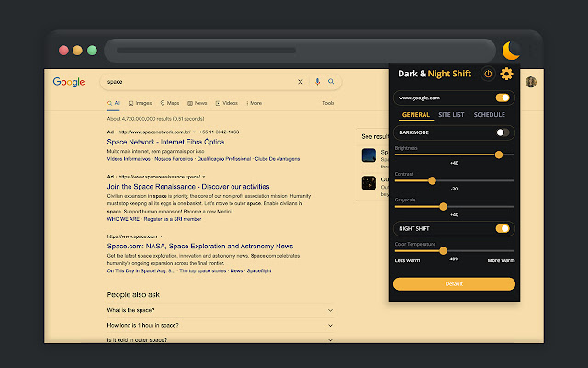Image resolution: width=588 pixels, height=368 pixels.
Task: Enable the DARK MODE toggle
Action: click(x=503, y=132)
